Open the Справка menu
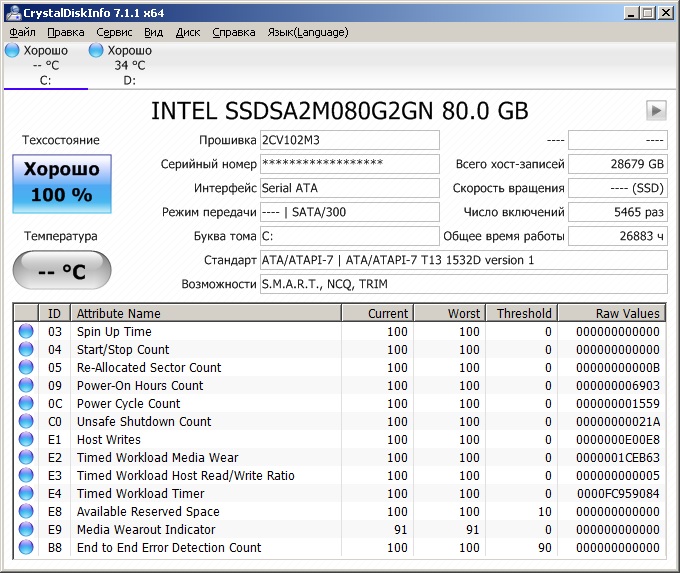680x573 pixels. [x=234, y=33]
